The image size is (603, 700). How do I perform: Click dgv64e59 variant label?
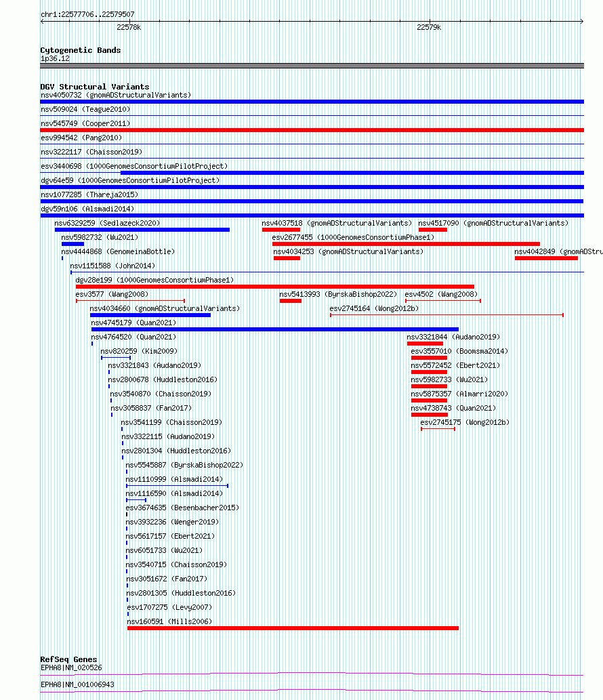[x=130, y=181]
